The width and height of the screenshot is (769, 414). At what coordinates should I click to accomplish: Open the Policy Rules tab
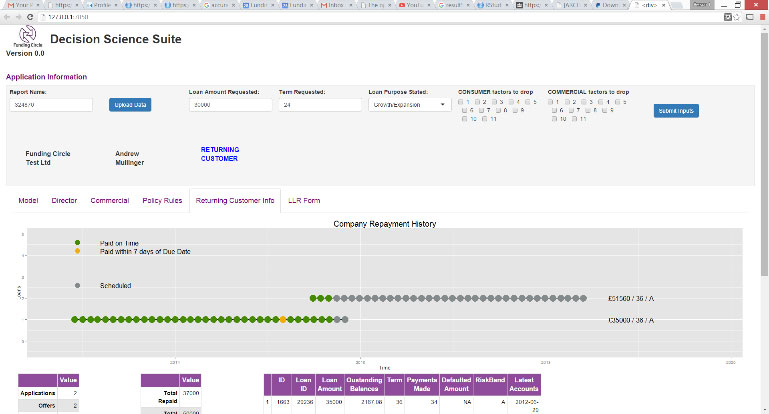click(x=162, y=201)
